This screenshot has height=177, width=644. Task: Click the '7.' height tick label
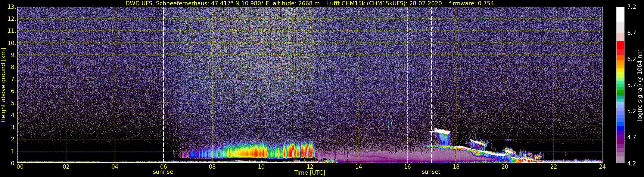[13, 79]
